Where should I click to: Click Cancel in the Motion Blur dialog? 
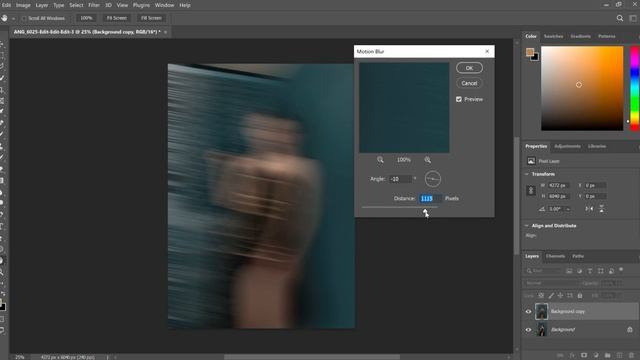[x=469, y=83]
